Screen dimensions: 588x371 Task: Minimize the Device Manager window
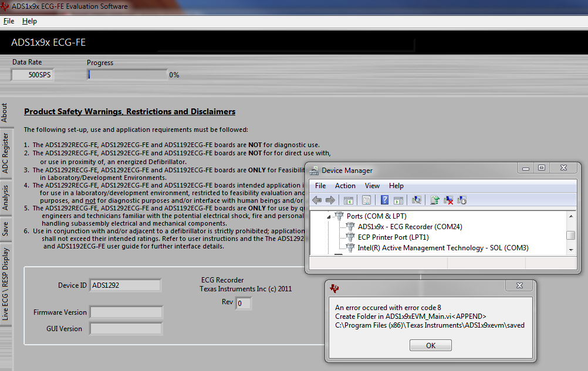[526, 168]
